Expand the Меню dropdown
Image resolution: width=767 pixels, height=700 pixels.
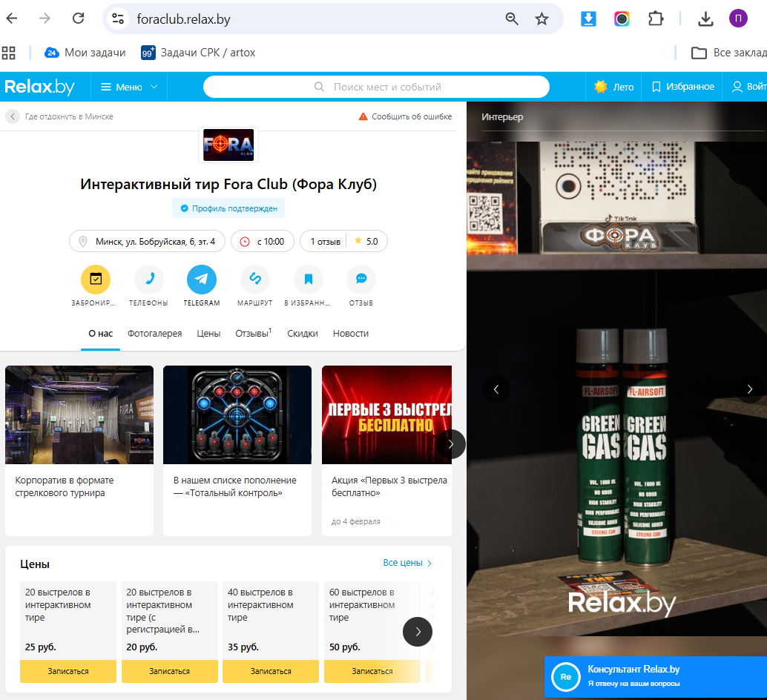point(129,87)
